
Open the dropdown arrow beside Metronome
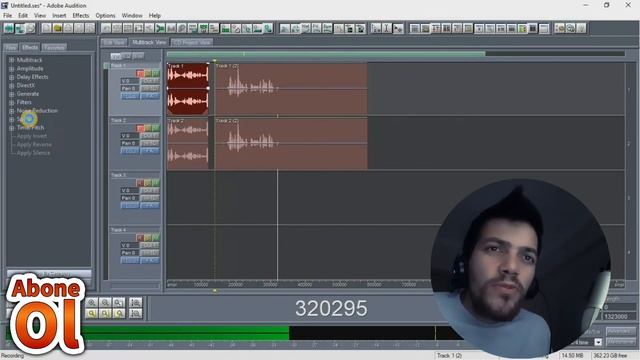(598, 342)
